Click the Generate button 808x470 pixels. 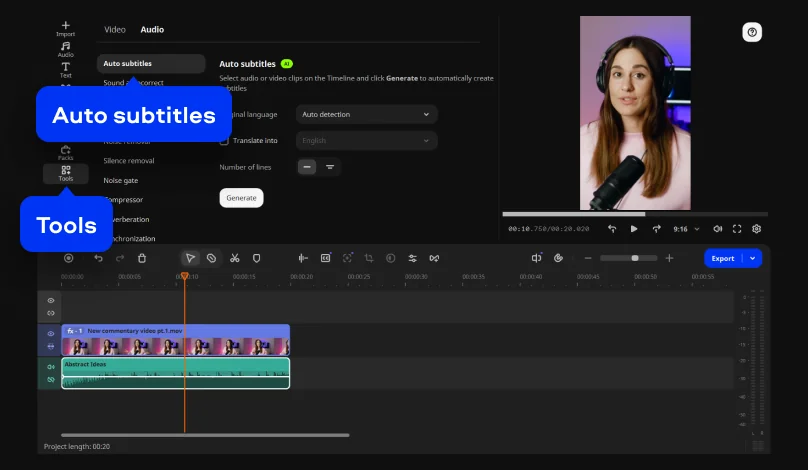coord(241,198)
